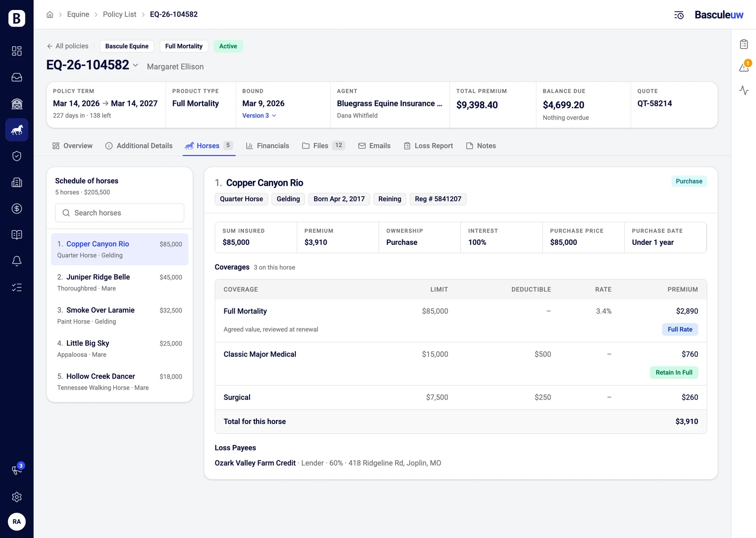Open the settings gear in sidebar
The image size is (756, 538).
[x=17, y=497]
